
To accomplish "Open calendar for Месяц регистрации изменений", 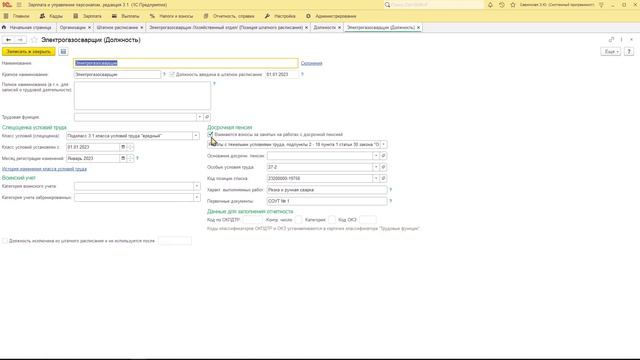I will click(x=123, y=158).
